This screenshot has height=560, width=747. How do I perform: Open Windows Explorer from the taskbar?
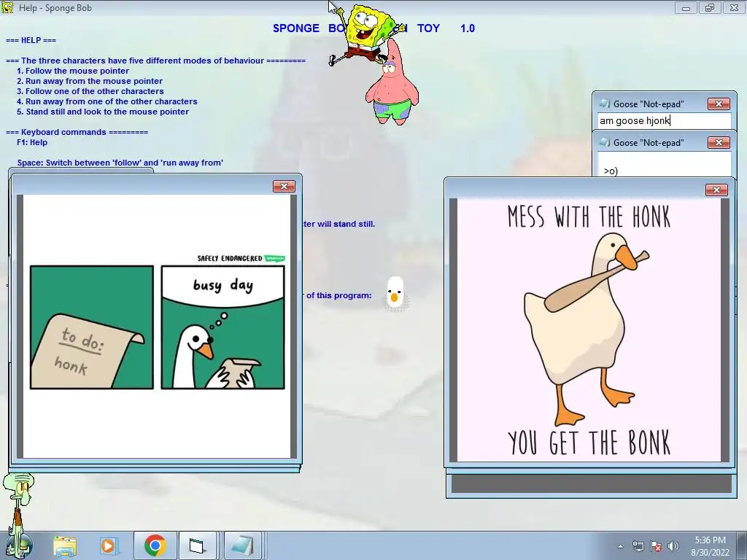[65, 545]
